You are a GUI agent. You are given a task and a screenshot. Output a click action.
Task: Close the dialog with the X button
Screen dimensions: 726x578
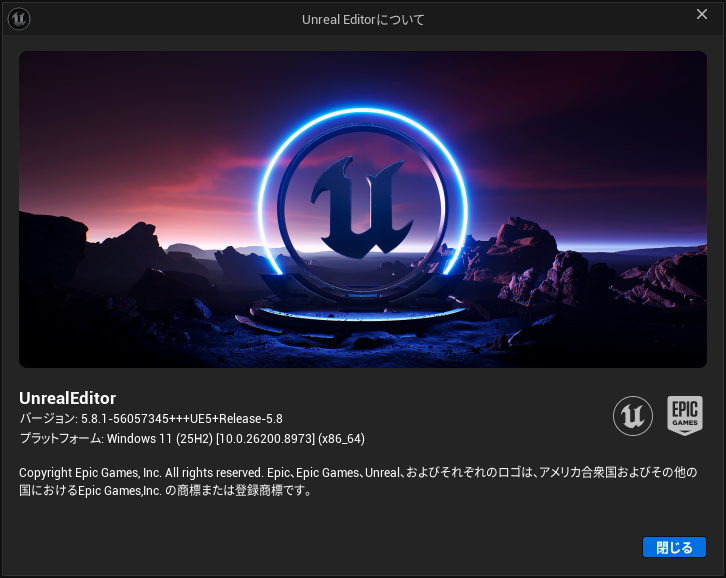(702, 14)
